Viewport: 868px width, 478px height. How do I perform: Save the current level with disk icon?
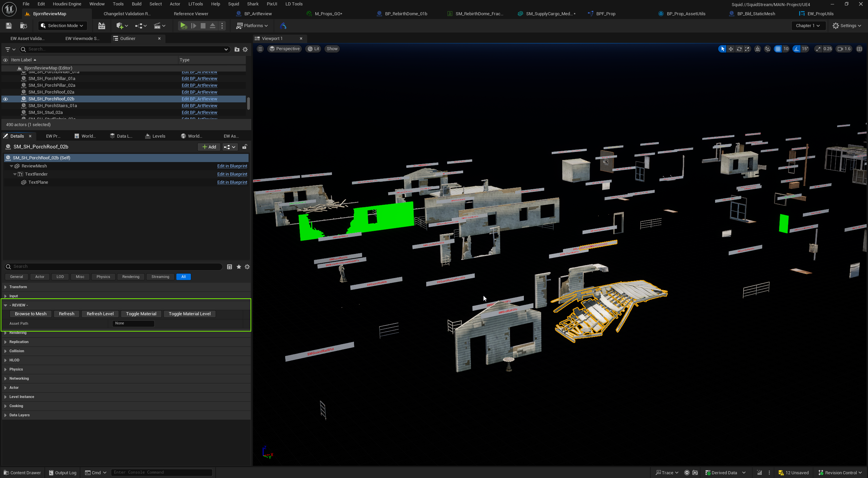9,26
